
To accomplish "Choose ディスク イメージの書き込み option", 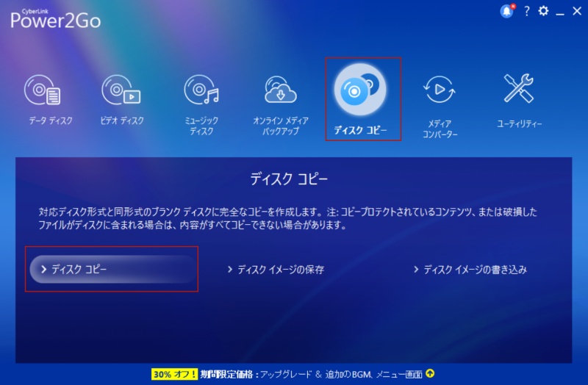I will (x=470, y=270).
